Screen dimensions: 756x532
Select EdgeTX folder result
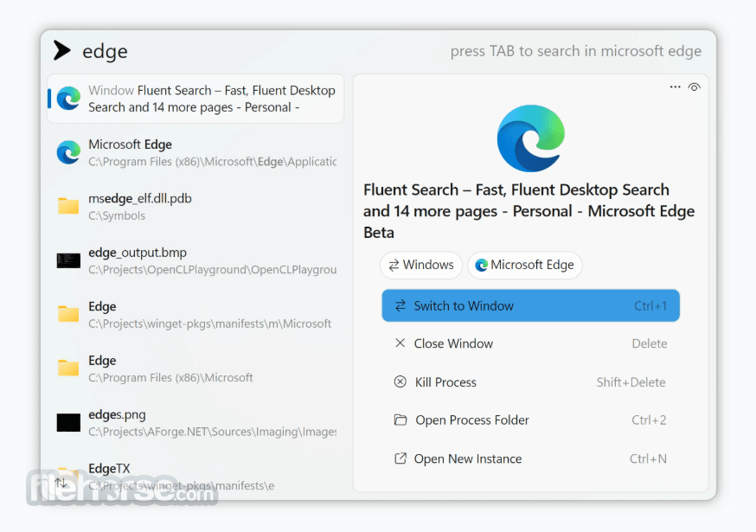(x=195, y=477)
